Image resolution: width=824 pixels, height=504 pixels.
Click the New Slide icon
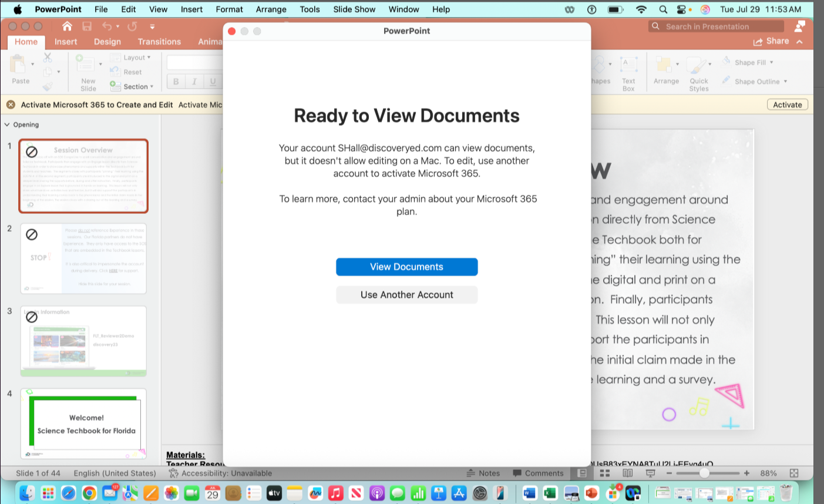pyautogui.click(x=85, y=63)
